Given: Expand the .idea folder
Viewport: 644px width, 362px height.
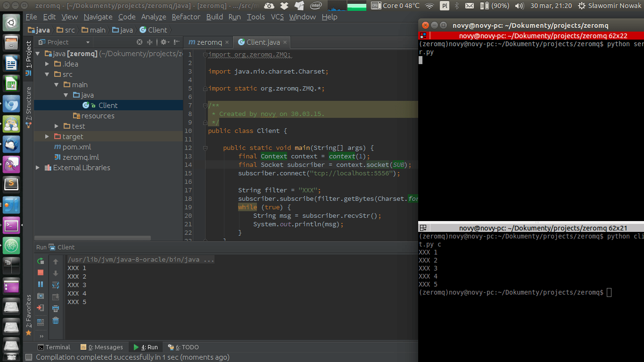Looking at the screenshot, I should point(47,64).
